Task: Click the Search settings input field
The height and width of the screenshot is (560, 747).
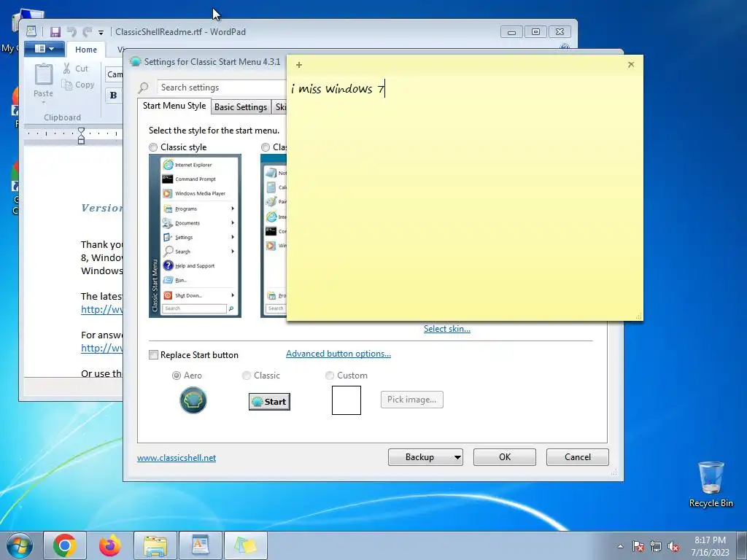Action: [222, 87]
